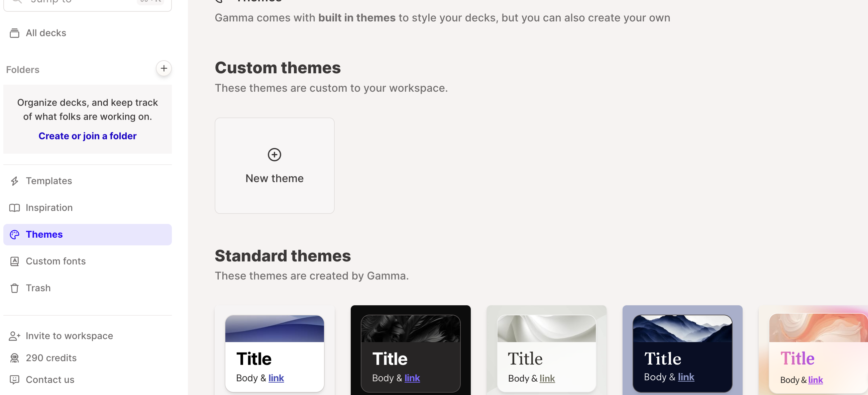Click the plus circle icon on the New theme card
This screenshot has width=868, height=395.
(x=274, y=155)
